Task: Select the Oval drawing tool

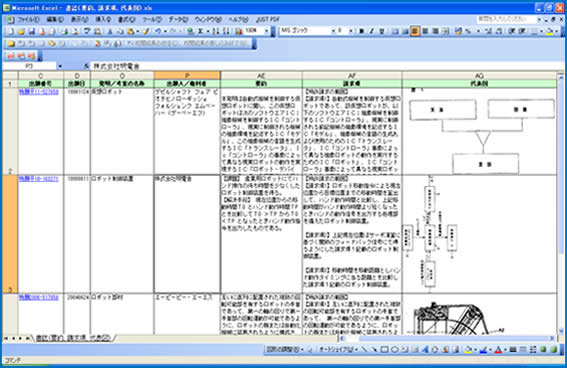Action: pyautogui.click(x=395, y=349)
